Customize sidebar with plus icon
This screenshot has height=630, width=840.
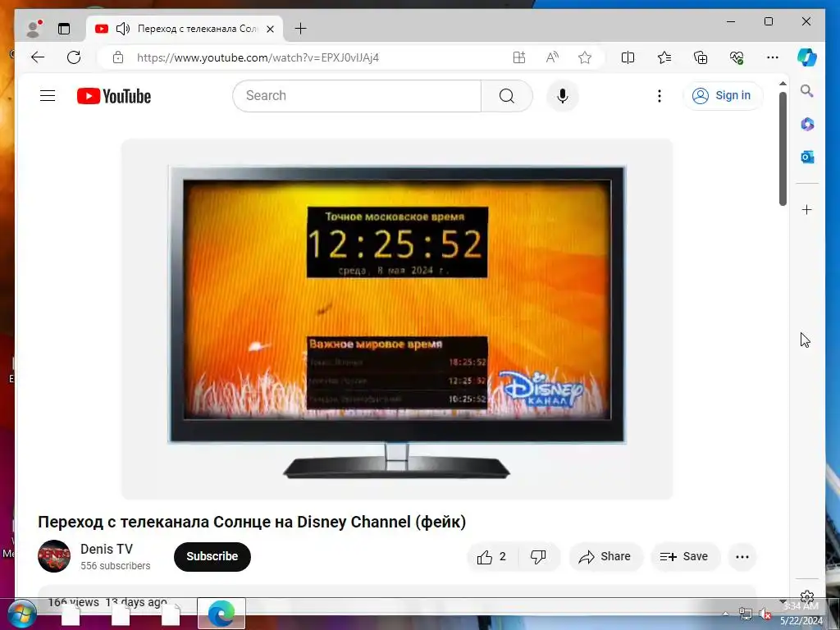click(x=807, y=209)
